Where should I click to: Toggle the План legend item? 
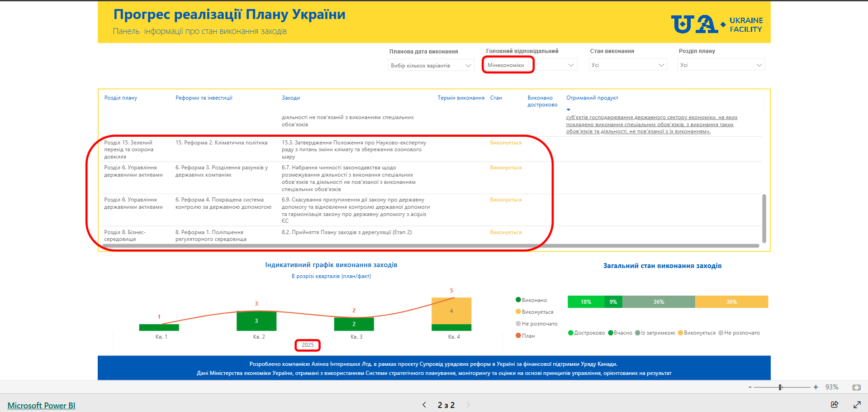pos(525,335)
